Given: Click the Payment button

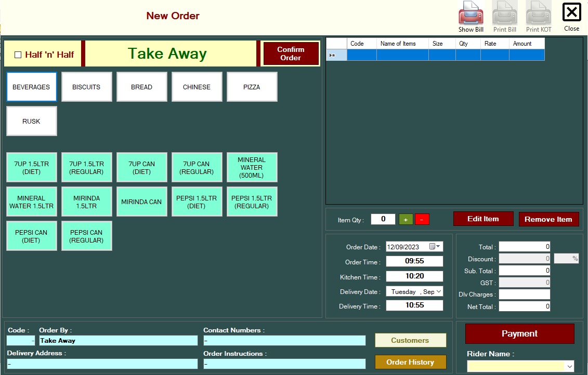Looking at the screenshot, I should tap(519, 333).
